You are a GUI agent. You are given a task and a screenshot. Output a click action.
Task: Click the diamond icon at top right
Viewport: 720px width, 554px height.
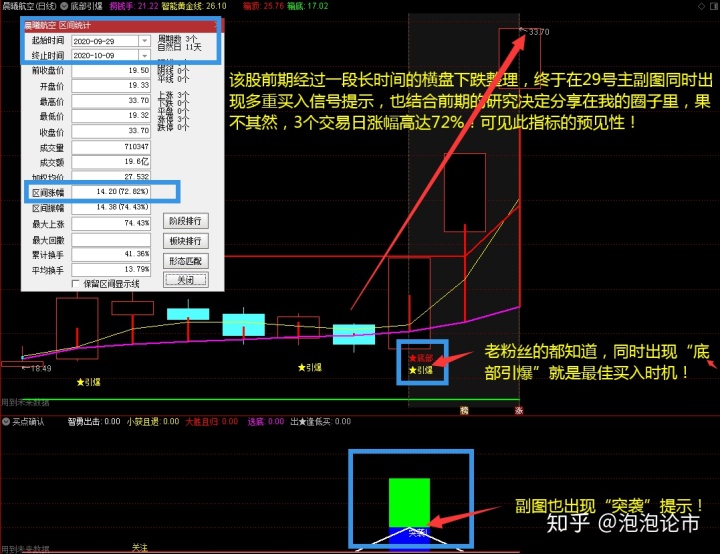(701, 6)
